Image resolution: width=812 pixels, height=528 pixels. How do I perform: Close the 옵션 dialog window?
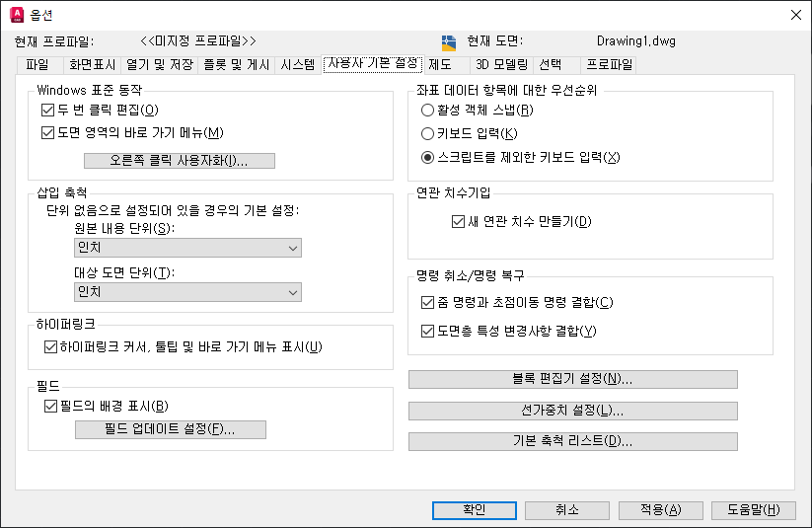coord(795,15)
